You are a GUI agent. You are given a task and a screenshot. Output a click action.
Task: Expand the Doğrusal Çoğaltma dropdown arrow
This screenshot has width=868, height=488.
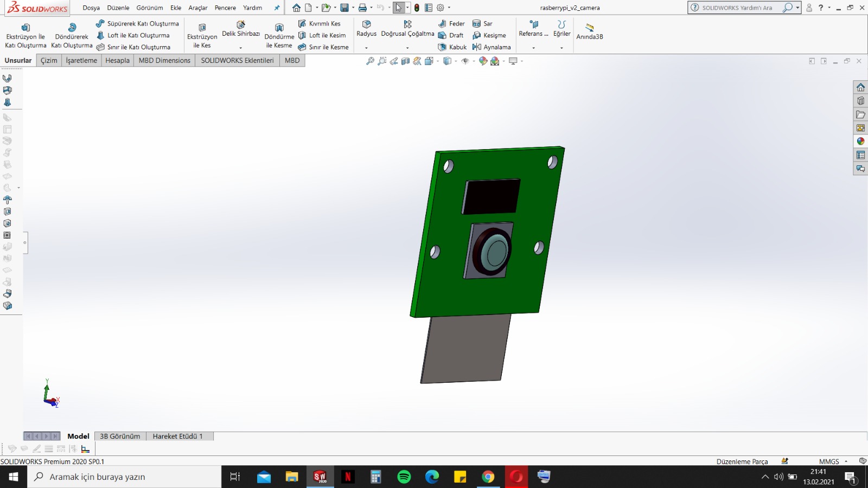tap(407, 48)
